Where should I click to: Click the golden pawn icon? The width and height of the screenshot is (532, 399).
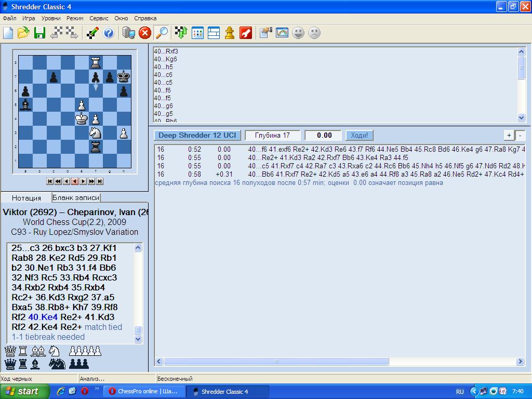click(230, 33)
